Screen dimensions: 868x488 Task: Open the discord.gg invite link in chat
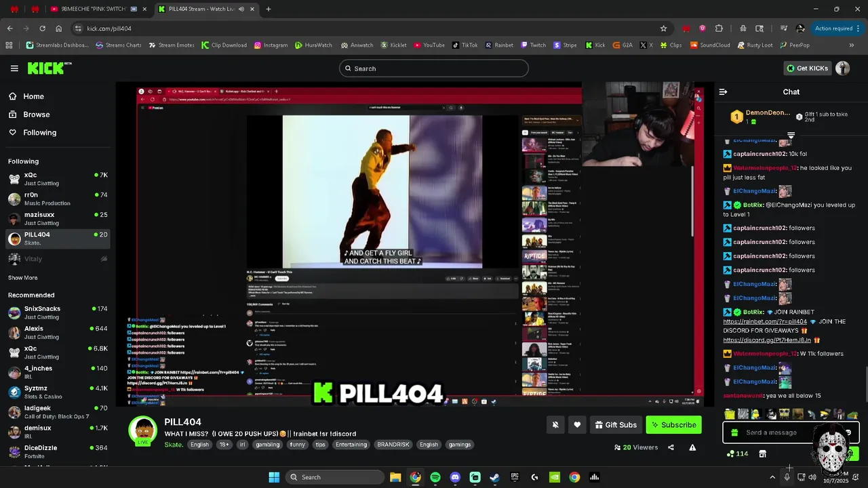767,340
